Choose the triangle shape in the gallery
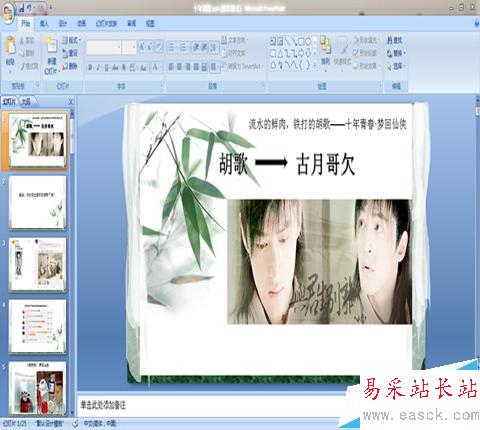 click(x=280, y=53)
